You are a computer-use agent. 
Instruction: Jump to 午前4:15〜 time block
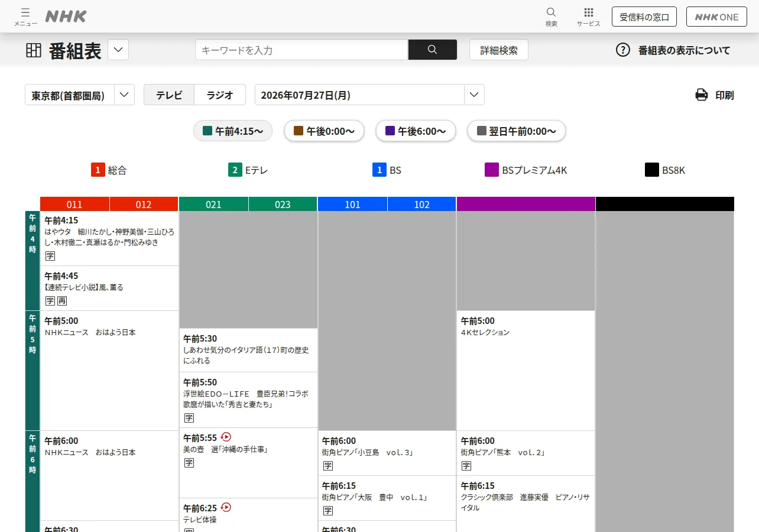[233, 131]
